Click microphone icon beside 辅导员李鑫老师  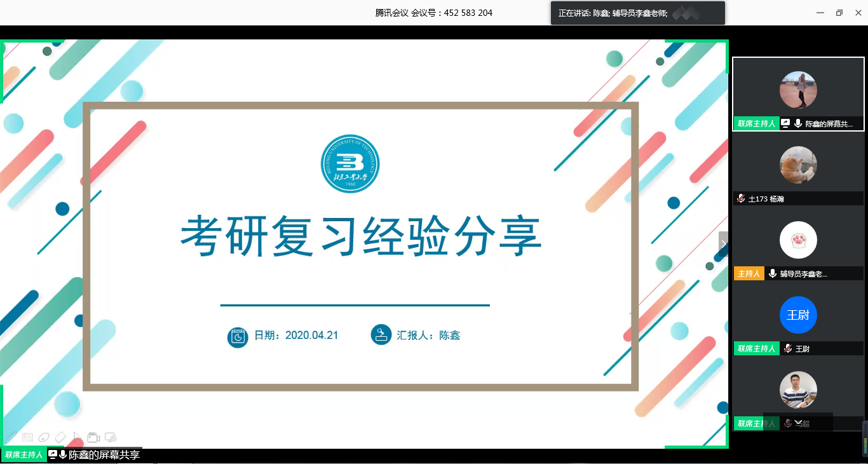[772, 274]
